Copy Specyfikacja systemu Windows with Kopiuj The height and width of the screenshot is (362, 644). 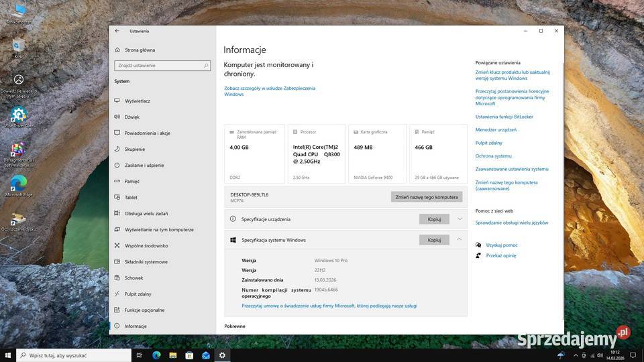(434, 240)
